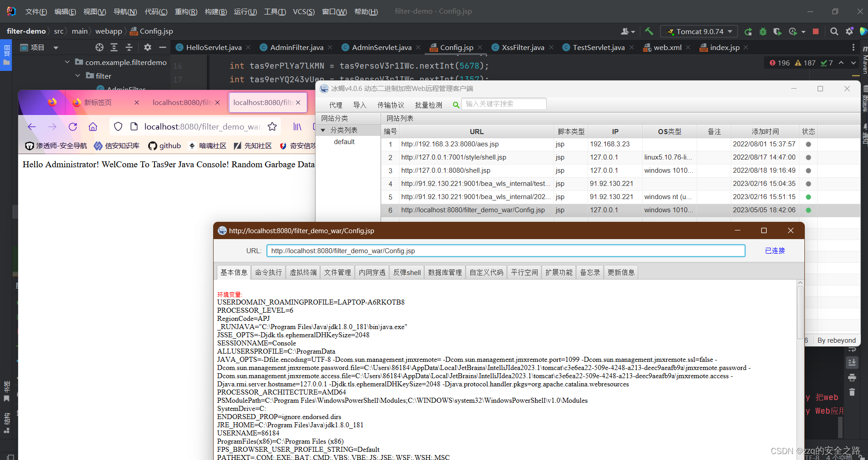Open the 数据库管理 tab
The width and height of the screenshot is (868, 460).
445,272
